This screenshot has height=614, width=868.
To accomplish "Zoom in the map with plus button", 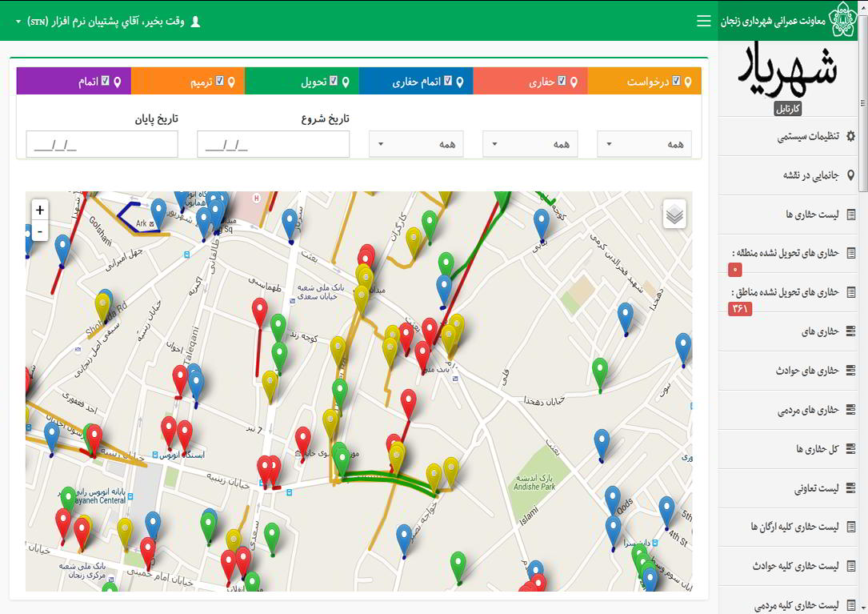I will (x=40, y=210).
